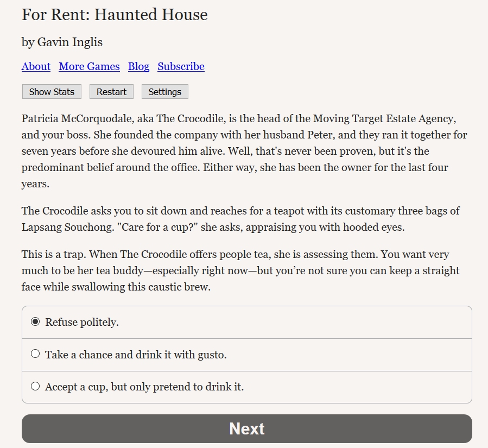The image size is (488, 448).
Task: Open the Settings button
Action: (x=165, y=92)
